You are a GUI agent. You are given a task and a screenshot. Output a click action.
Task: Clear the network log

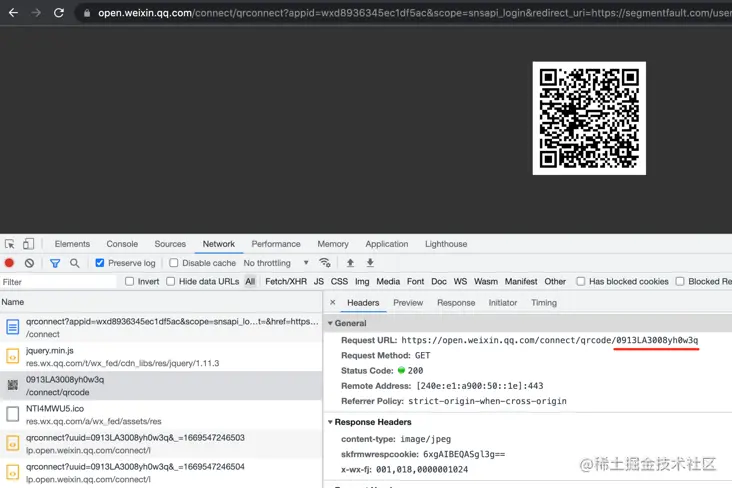pyautogui.click(x=29, y=263)
